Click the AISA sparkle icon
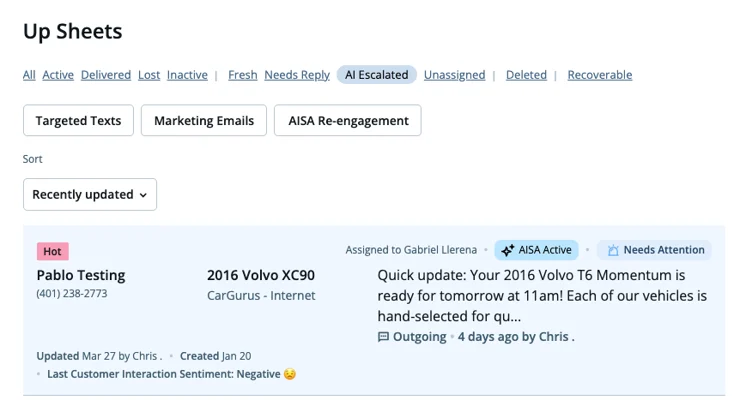This screenshot has height=406, width=740. [507, 250]
